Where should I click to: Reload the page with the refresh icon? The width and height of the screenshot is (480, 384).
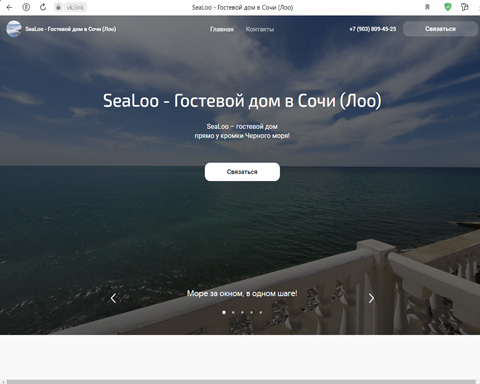tap(43, 7)
